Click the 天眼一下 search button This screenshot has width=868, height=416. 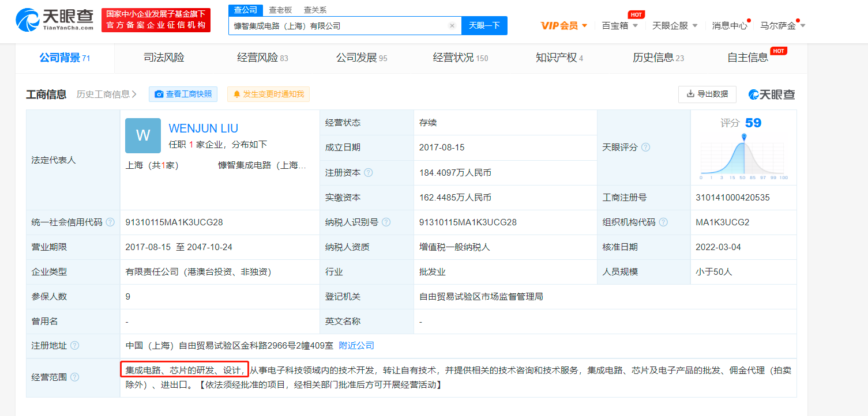(x=484, y=25)
